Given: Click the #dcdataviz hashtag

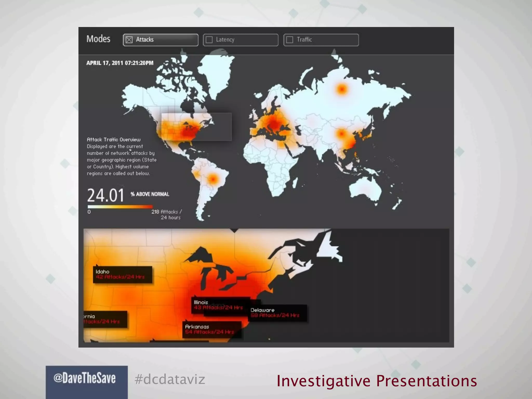Looking at the screenshot, I should tap(170, 379).
